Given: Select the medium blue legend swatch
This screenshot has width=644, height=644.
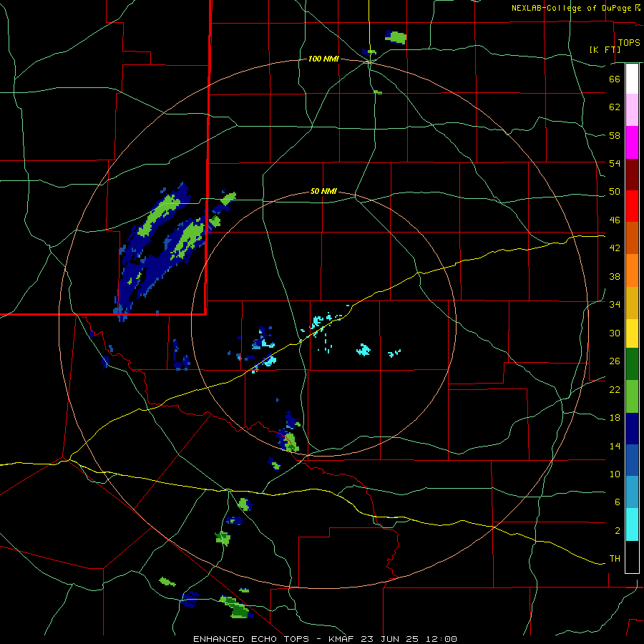Looking at the screenshot, I should 632,460.
